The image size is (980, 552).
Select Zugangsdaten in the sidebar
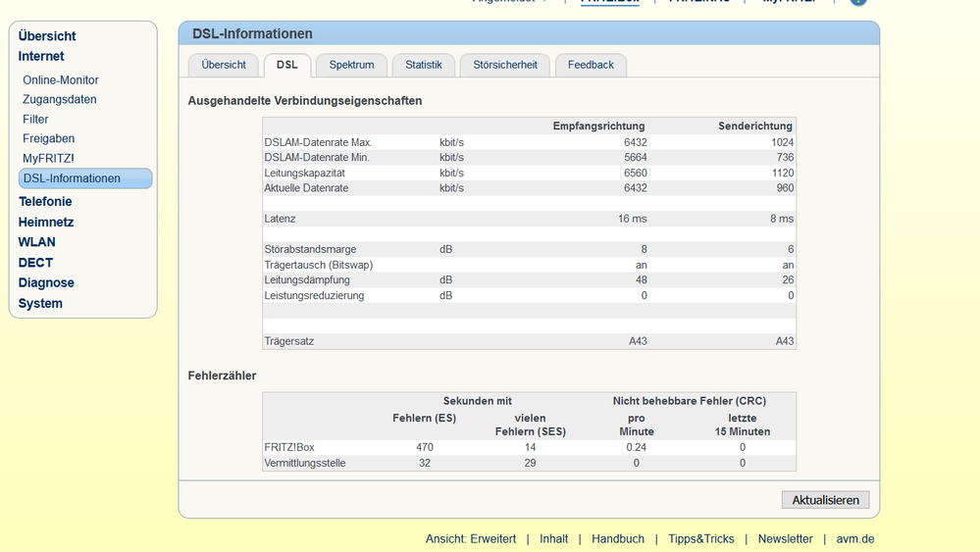[x=60, y=100]
